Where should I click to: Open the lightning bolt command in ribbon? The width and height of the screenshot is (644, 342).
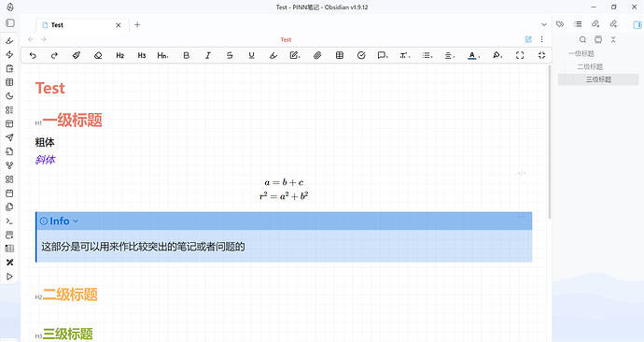point(9,55)
